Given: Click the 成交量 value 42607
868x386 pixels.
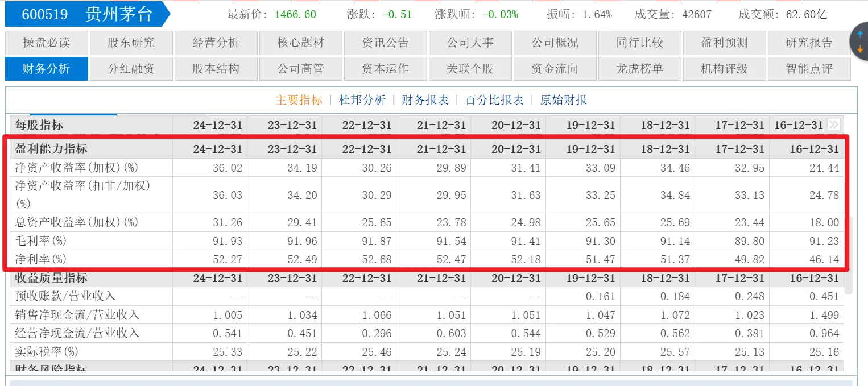Looking at the screenshot, I should pyautogui.click(x=696, y=14).
